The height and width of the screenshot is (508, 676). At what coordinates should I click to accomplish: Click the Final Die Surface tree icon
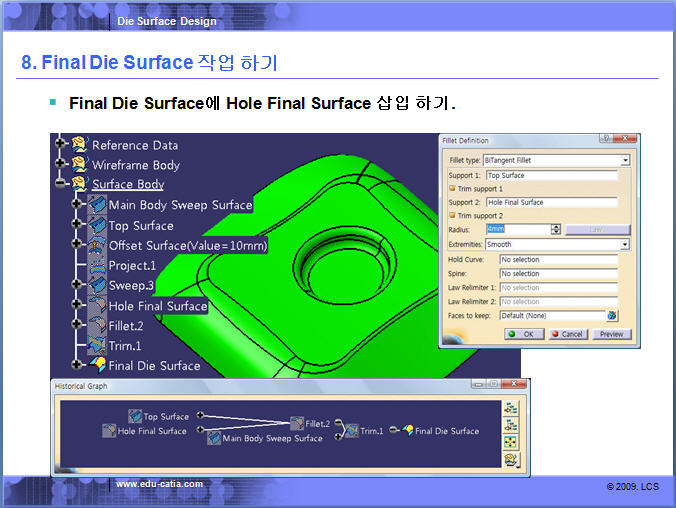click(97, 365)
